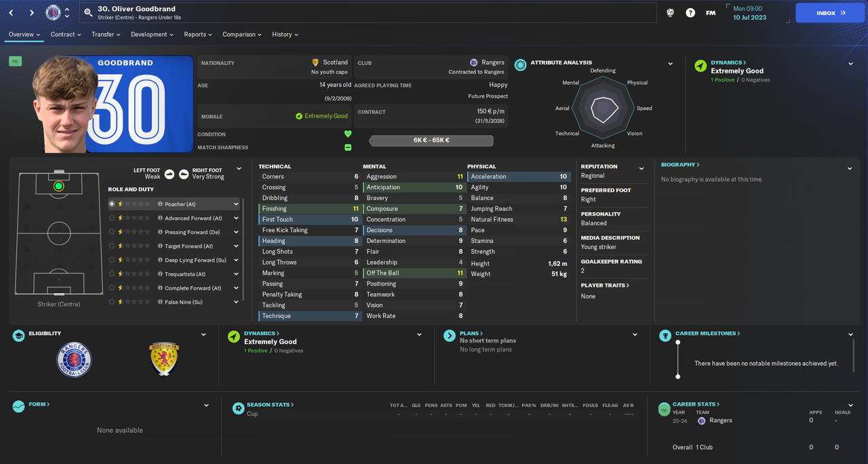Click the striker position dot on pitch
The height and width of the screenshot is (464, 868).
coord(58,186)
